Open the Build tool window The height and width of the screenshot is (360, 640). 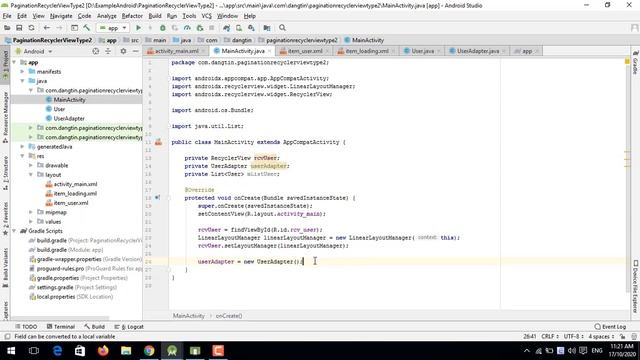click(94, 327)
